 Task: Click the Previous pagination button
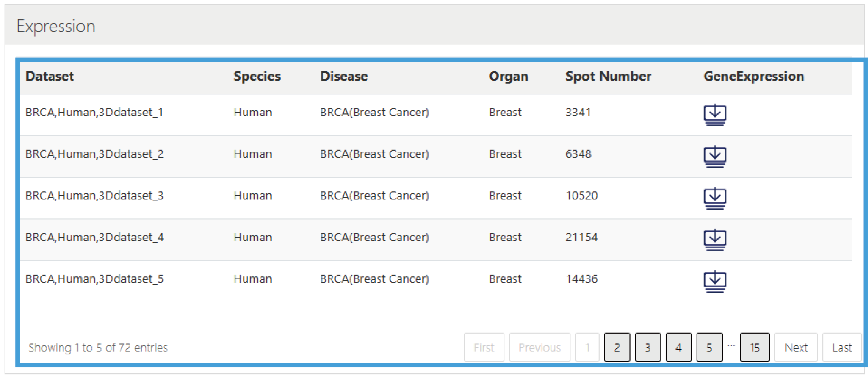point(540,347)
